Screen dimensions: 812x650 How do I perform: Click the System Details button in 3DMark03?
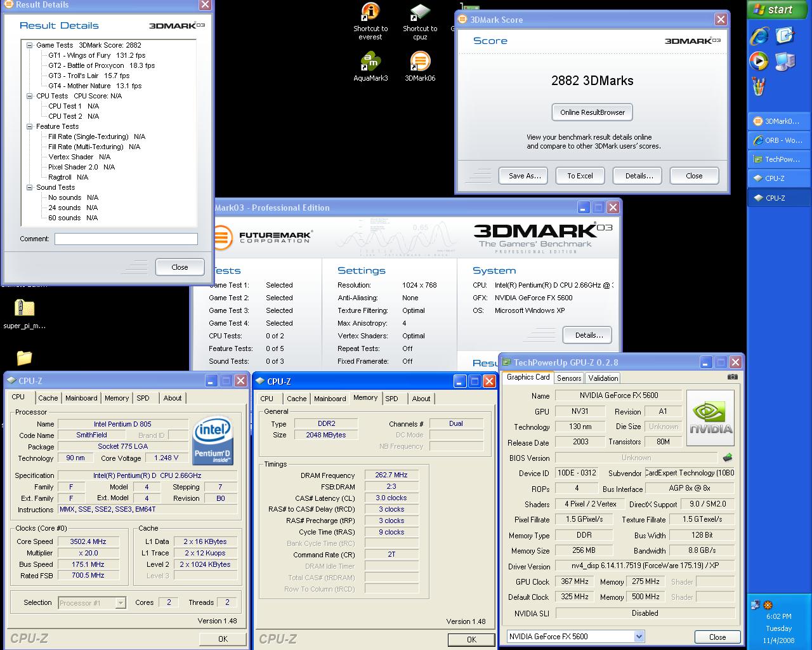[589, 335]
